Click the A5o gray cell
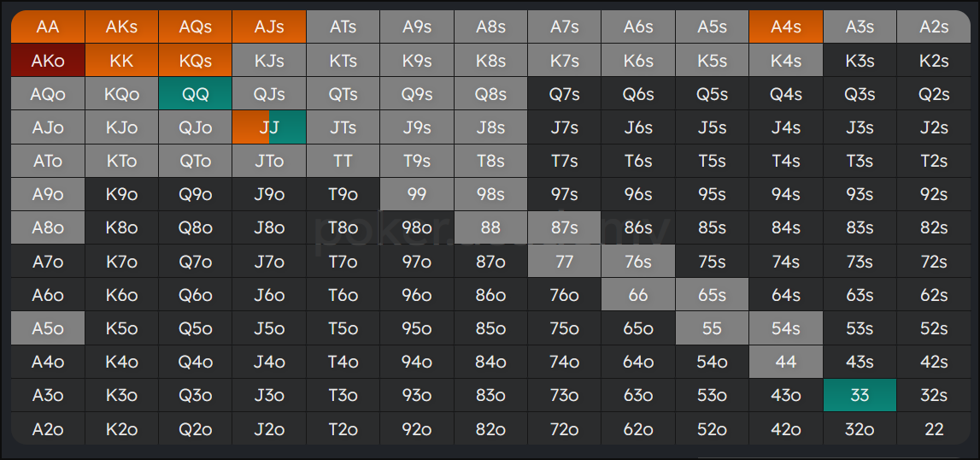This screenshot has width=980, height=460. click(48, 328)
